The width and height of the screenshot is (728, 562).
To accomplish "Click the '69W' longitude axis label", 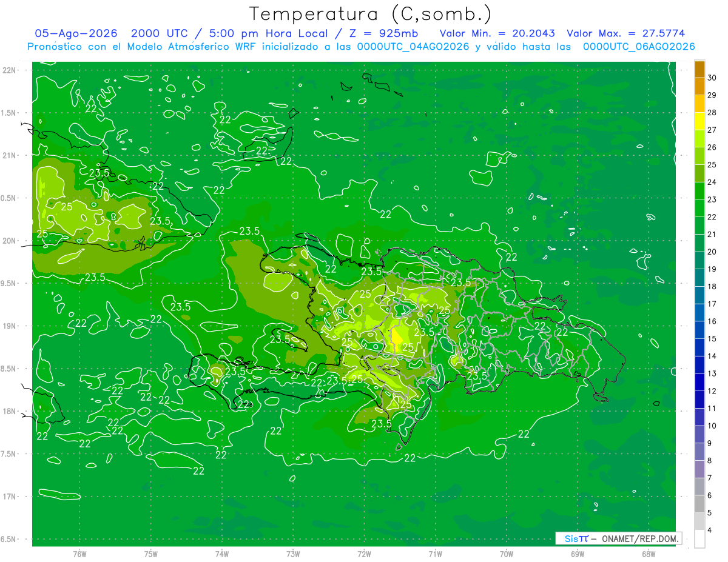I will coord(578,554).
